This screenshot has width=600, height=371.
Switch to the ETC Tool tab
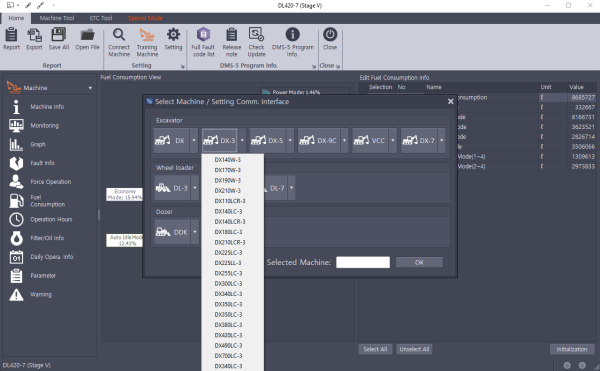click(x=101, y=18)
